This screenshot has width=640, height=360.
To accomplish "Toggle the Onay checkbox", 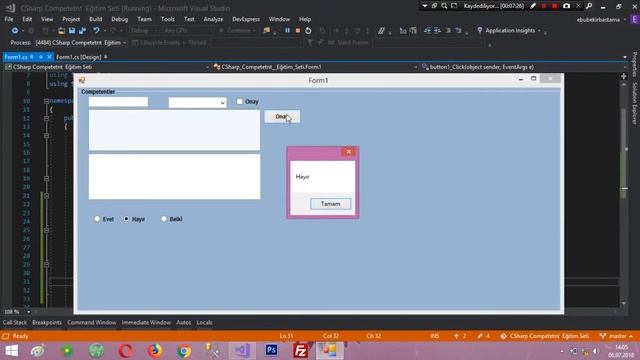I will coord(240,101).
